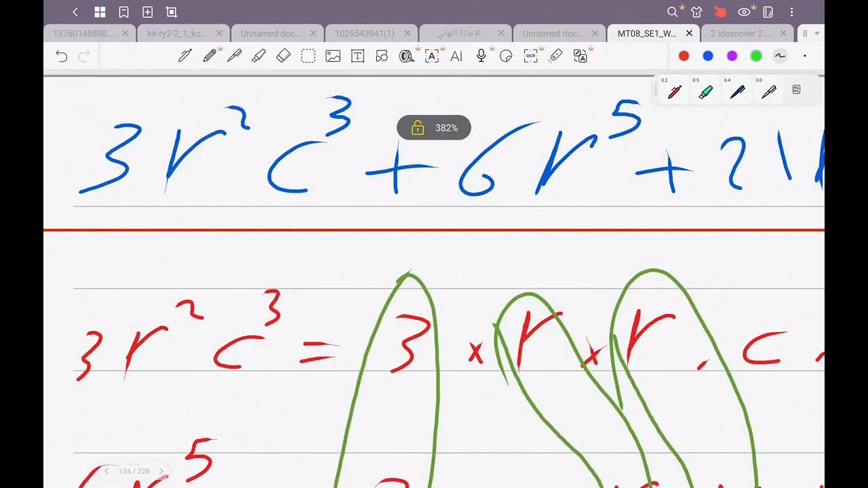Select the red color swatch
This screenshot has width=868, height=488.
click(684, 56)
